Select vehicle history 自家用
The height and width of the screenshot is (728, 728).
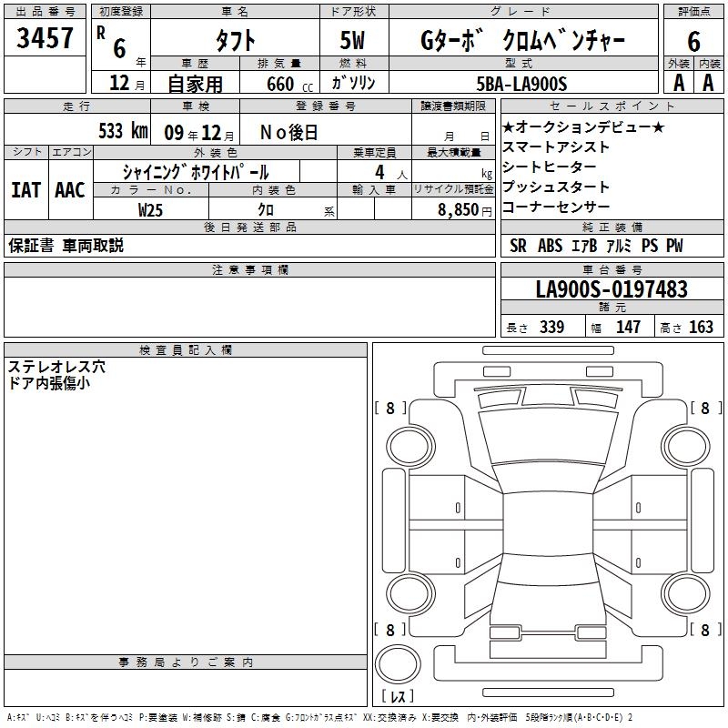pos(195,84)
